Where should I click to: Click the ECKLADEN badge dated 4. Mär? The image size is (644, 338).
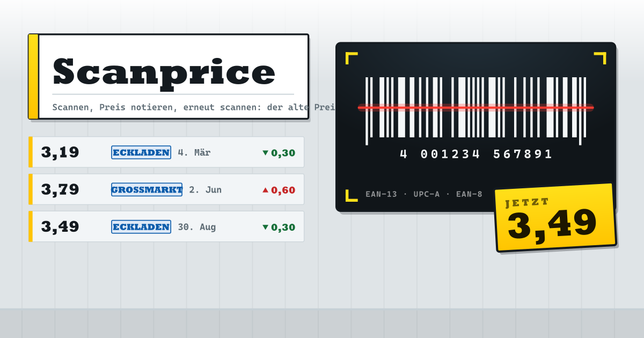coord(141,152)
